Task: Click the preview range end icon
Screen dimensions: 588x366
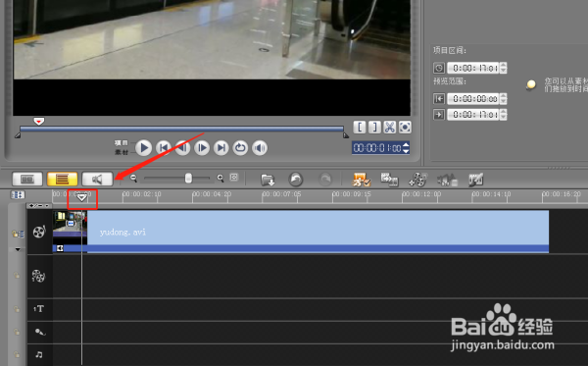Action: pyautogui.click(x=439, y=114)
